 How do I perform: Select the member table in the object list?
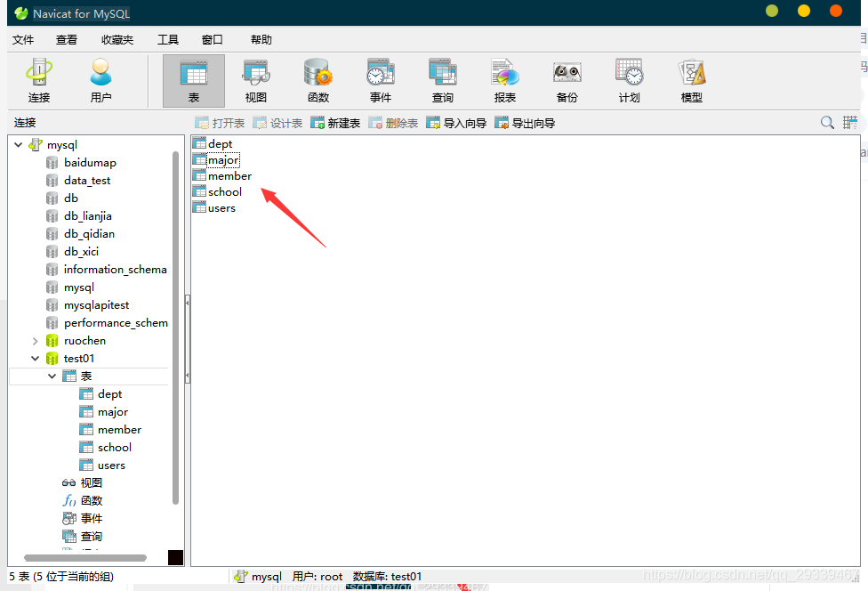tap(222, 176)
